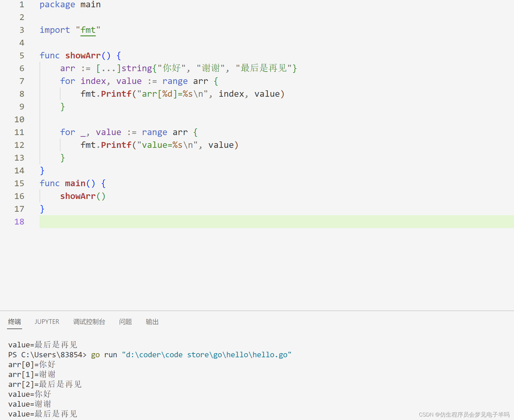The image size is (514, 420).
Task: Click the "最后是再见" string on line 6
Action: [x=264, y=68]
